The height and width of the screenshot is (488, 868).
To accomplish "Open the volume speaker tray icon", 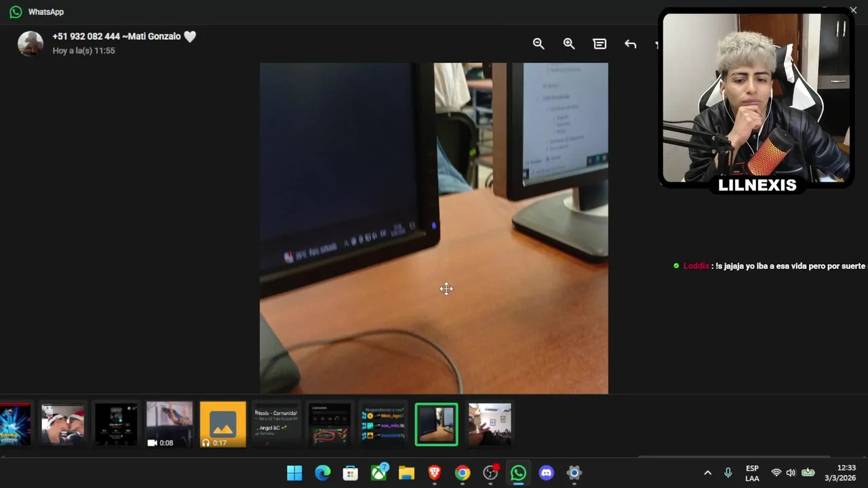I will coord(791,473).
